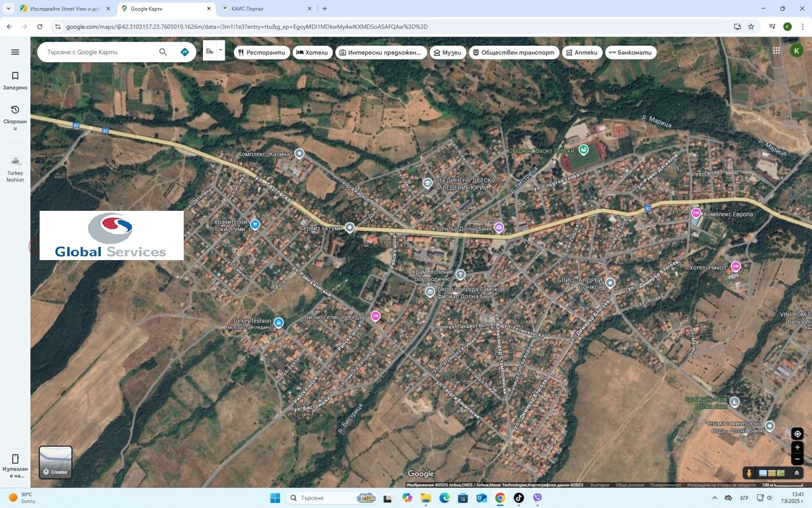Open the Google apps grid icon

(x=776, y=50)
